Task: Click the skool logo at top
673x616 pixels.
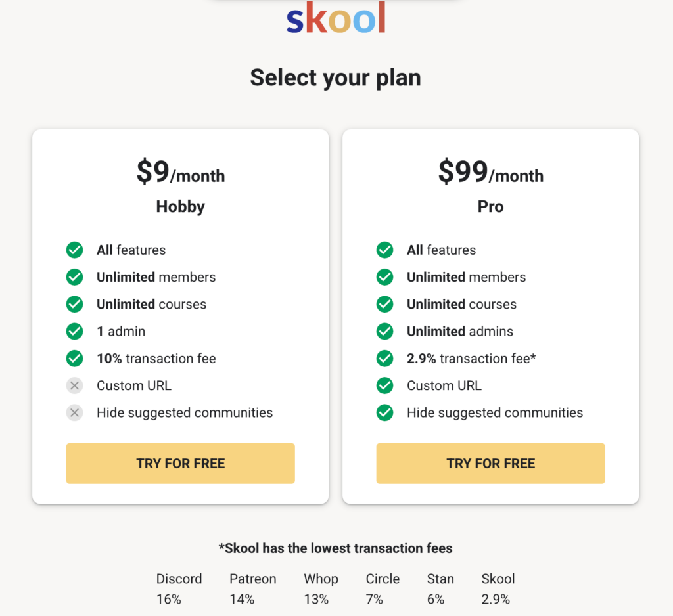Action: [336, 18]
